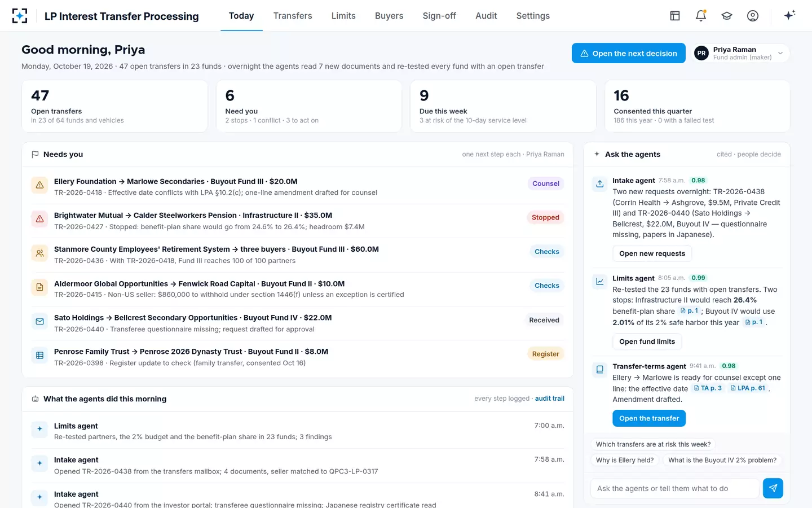Click the sparkle AI assistant icon
The image size is (812, 508).
click(x=789, y=15)
